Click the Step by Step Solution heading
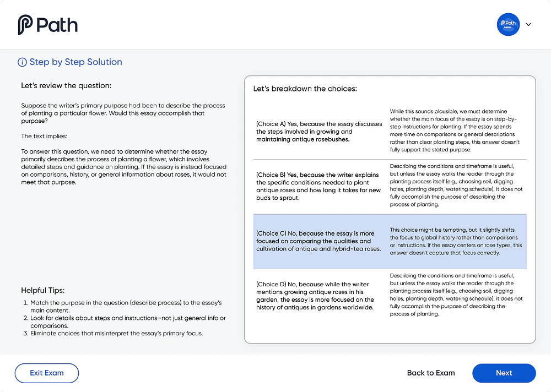Screen dimensions: 551x392 76,62
